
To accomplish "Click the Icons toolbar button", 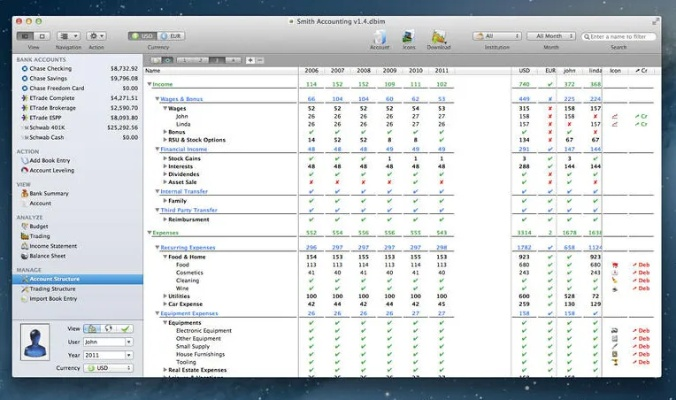I will 408,35.
